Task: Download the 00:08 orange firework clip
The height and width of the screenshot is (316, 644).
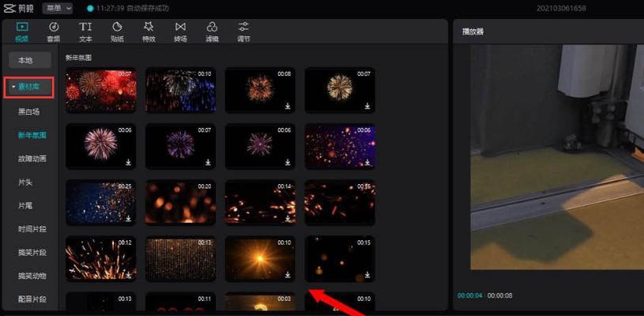Action: coord(288,107)
